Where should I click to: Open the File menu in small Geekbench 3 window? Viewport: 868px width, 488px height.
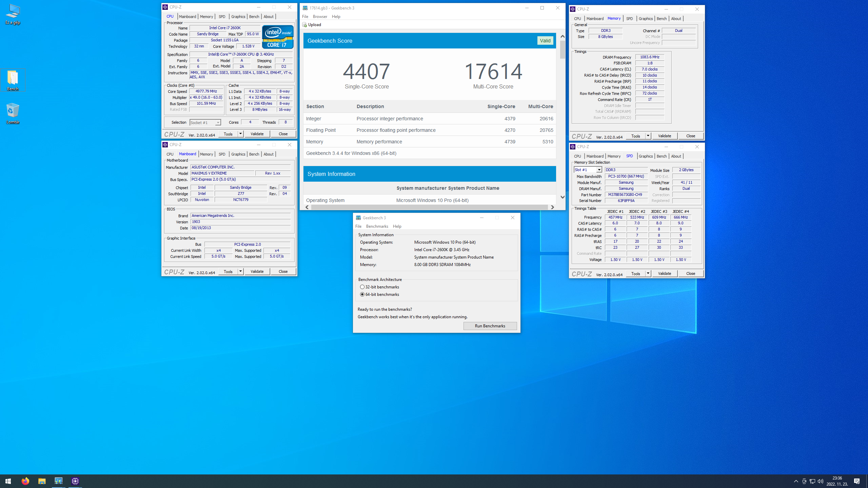358,226
